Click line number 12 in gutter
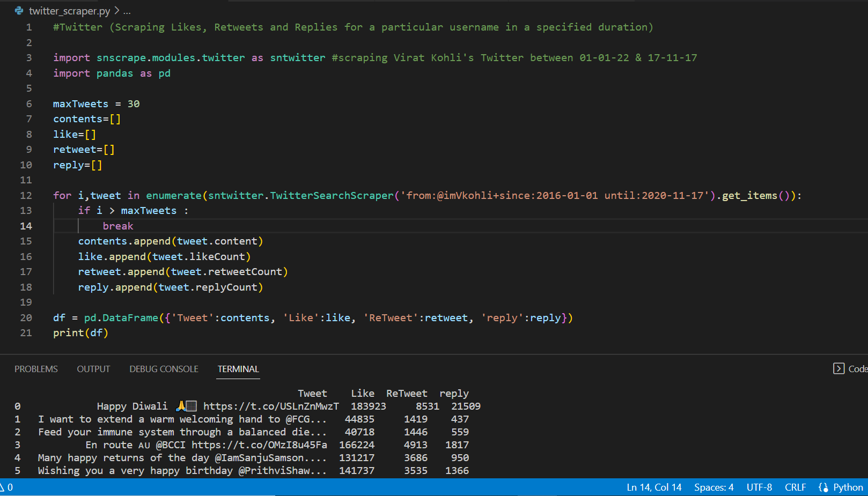 [x=26, y=195]
